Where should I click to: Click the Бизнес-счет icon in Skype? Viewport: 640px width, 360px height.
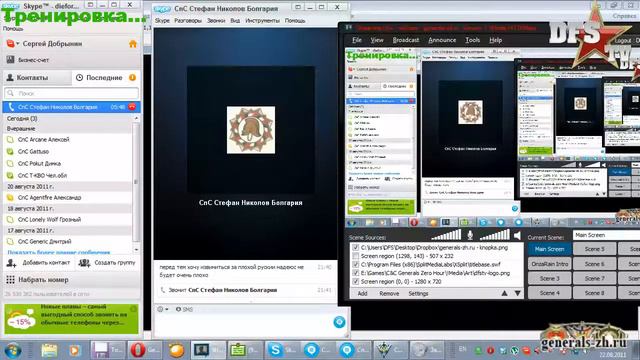(11, 60)
